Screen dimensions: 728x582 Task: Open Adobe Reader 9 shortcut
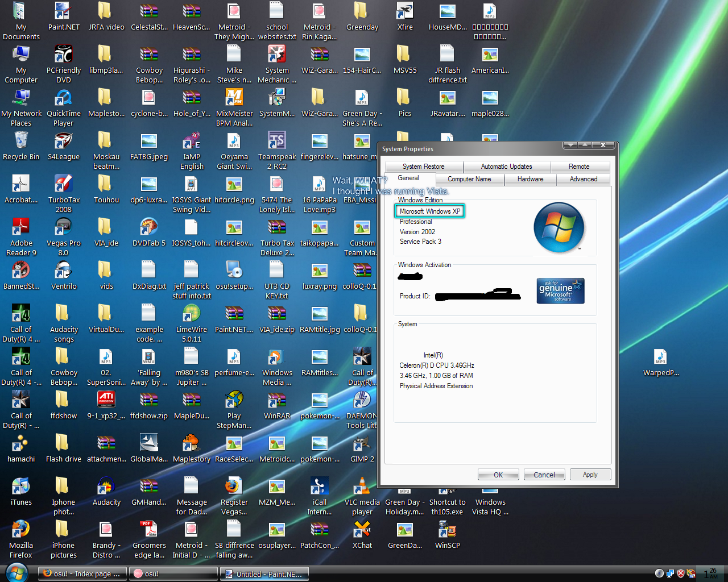21,237
